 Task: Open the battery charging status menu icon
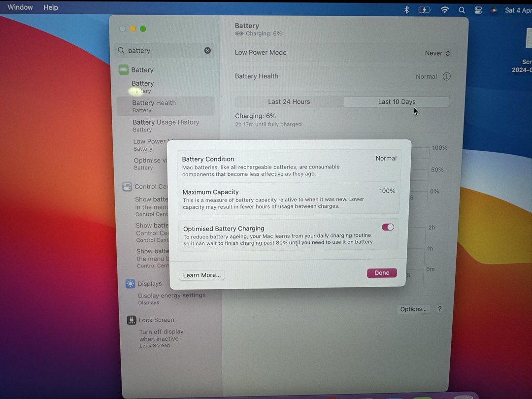point(424,10)
